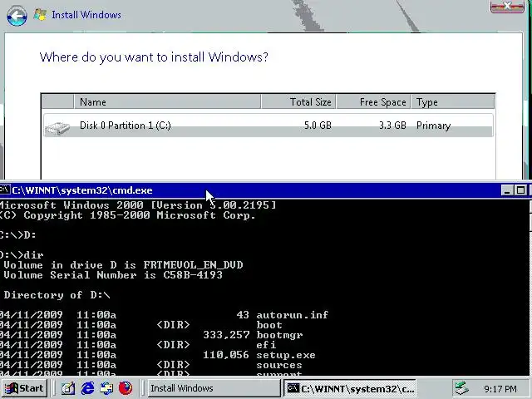Sort partitions by Name column
The width and height of the screenshot is (532, 399).
[167, 101]
